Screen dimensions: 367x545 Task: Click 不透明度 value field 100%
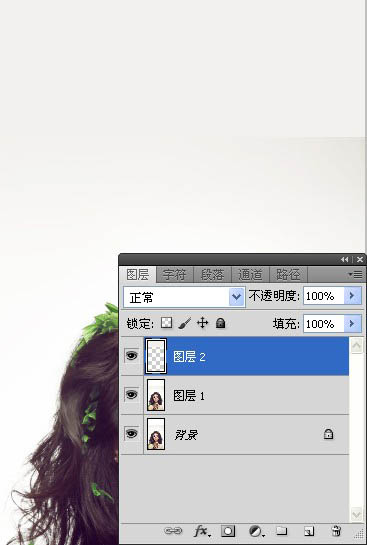[324, 296]
